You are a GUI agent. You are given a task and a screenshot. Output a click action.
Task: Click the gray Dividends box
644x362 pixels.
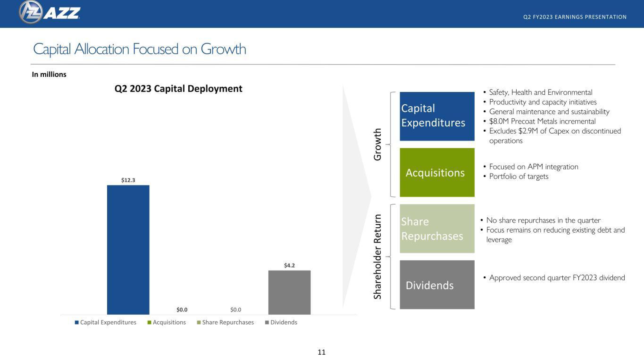point(437,284)
